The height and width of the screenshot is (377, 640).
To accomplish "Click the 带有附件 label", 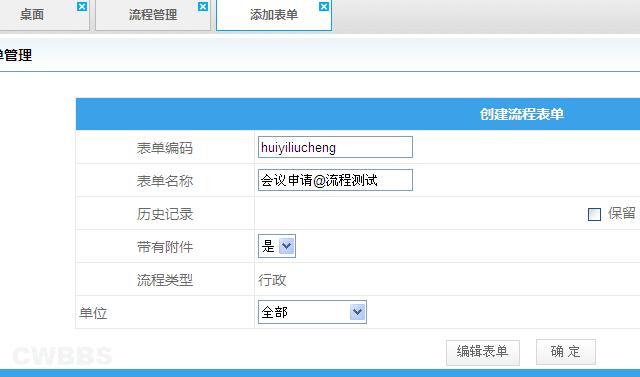I will pyautogui.click(x=165, y=247).
